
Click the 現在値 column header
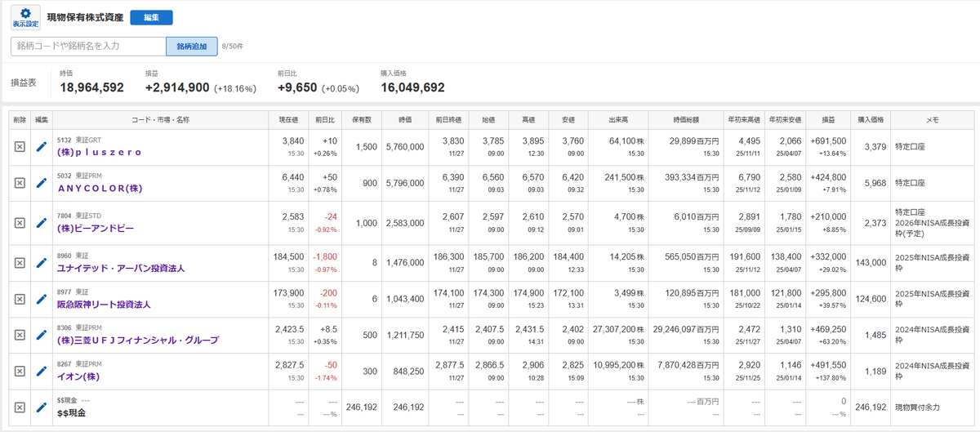click(x=291, y=120)
